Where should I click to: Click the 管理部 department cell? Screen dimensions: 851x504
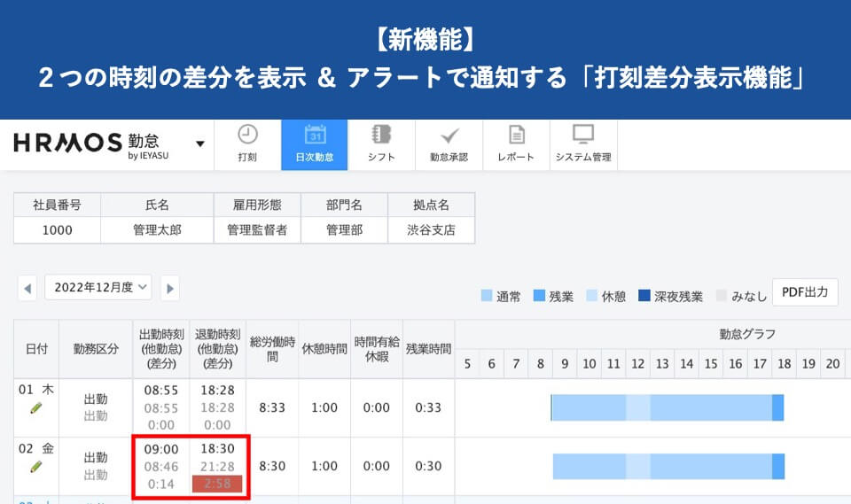click(344, 230)
